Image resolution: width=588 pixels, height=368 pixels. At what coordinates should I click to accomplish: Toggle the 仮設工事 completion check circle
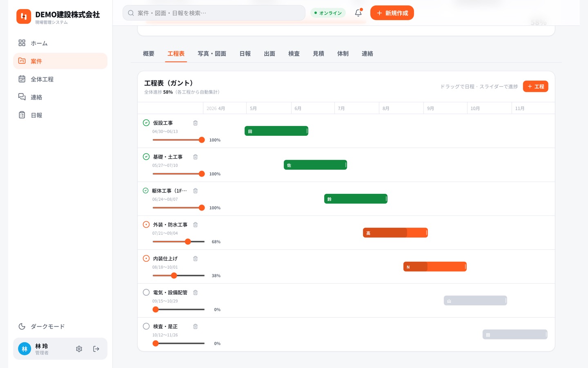click(x=146, y=123)
